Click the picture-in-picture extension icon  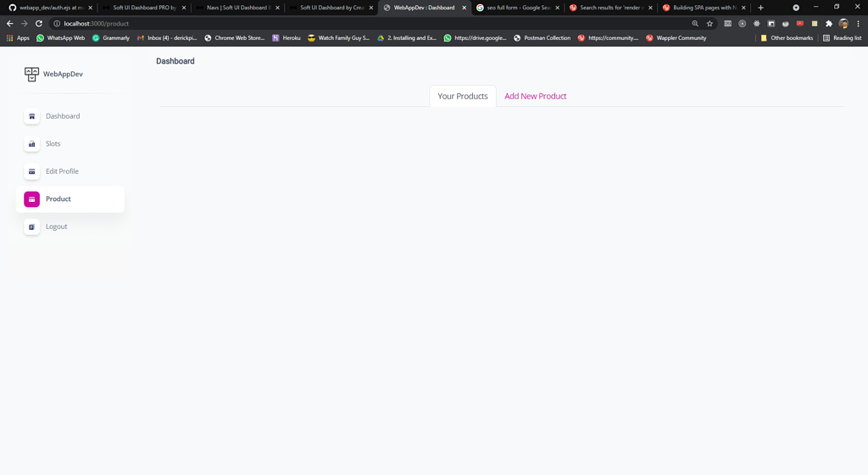pos(771,24)
